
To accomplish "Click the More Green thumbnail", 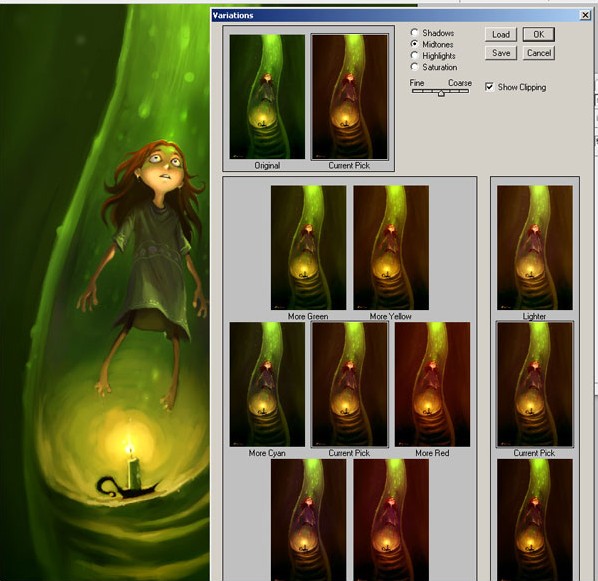I will [308, 248].
